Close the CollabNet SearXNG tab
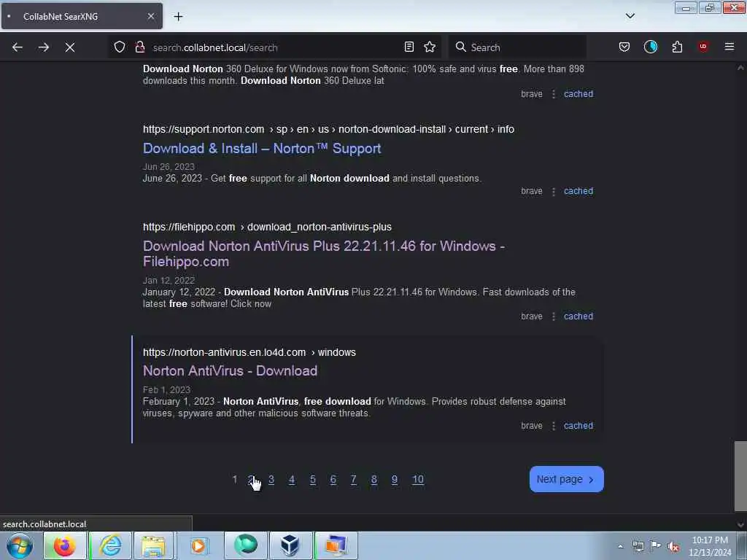 pos(150,16)
